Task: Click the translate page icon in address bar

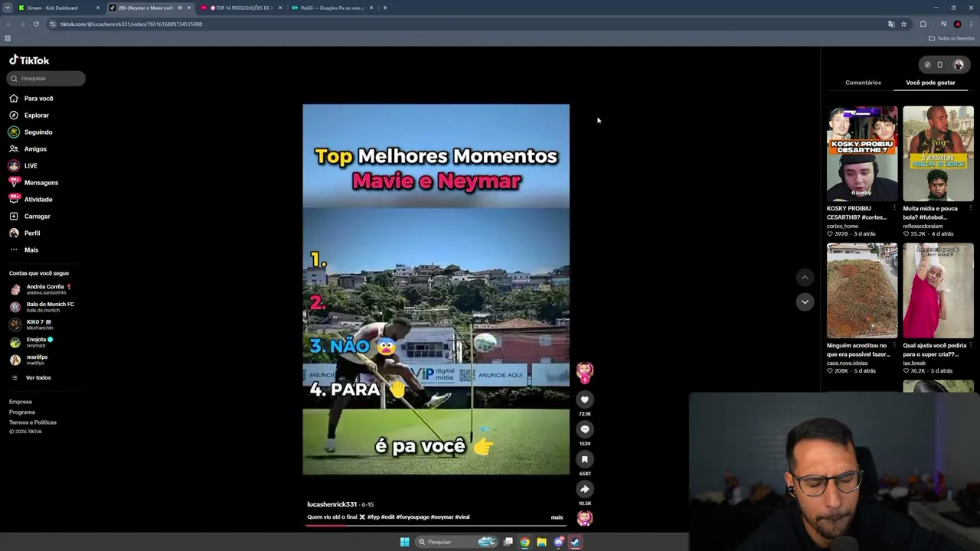Action: click(x=891, y=24)
